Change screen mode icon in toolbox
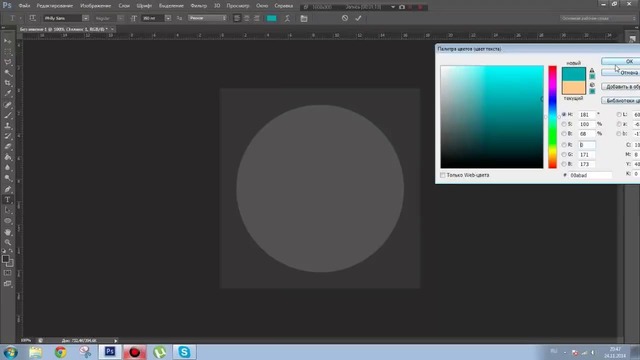Screen dimensions: 640x360 click(x=8, y=284)
